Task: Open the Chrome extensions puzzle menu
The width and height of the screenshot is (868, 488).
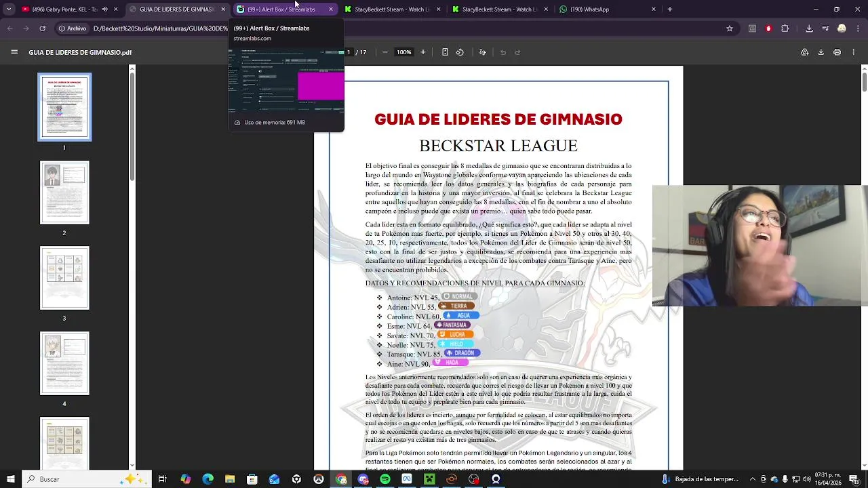Action: pos(785,28)
